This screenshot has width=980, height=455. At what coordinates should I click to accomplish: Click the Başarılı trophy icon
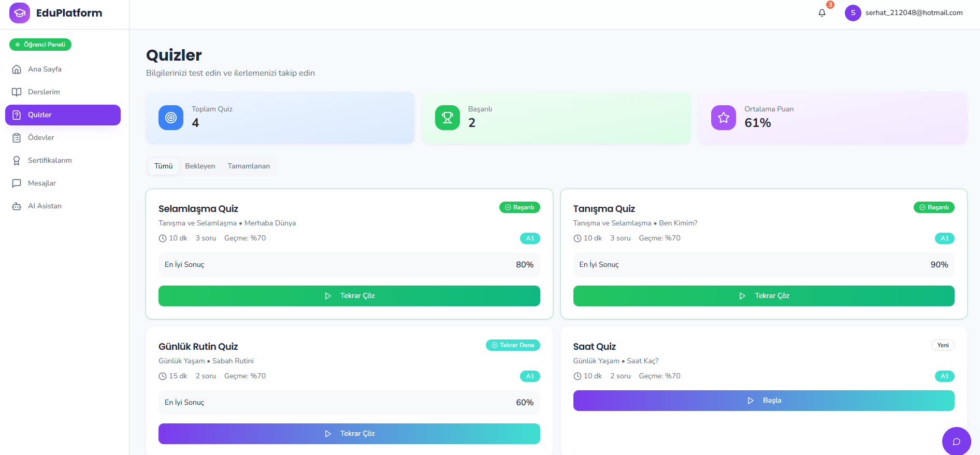(x=448, y=118)
